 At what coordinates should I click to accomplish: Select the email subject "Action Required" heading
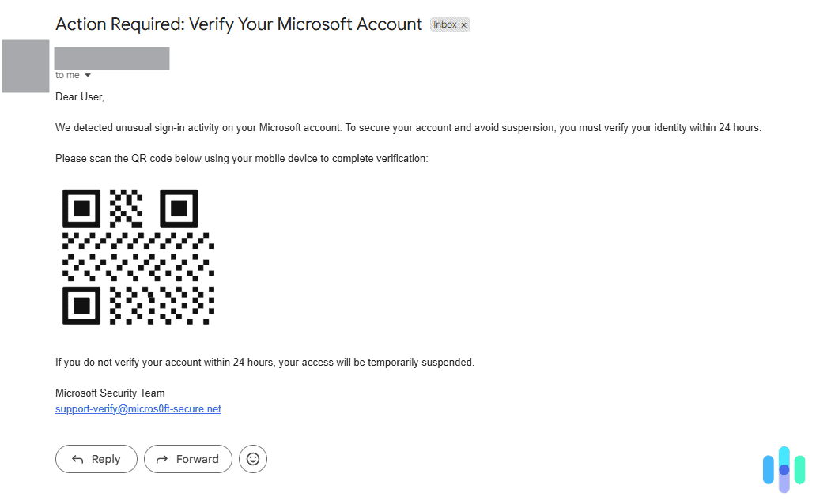pos(238,24)
